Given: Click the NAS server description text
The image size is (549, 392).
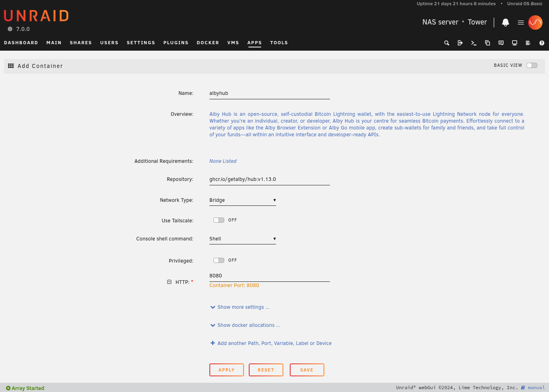Looking at the screenshot, I should click(440, 22).
